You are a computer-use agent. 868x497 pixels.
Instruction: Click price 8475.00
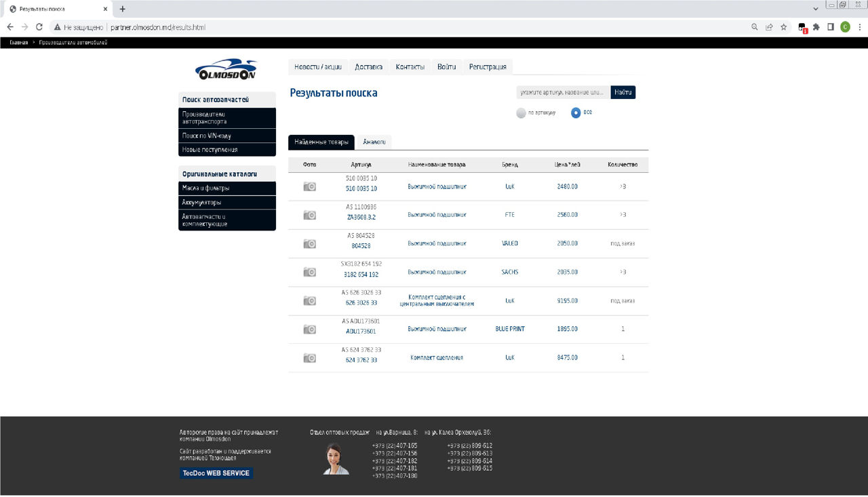568,357
